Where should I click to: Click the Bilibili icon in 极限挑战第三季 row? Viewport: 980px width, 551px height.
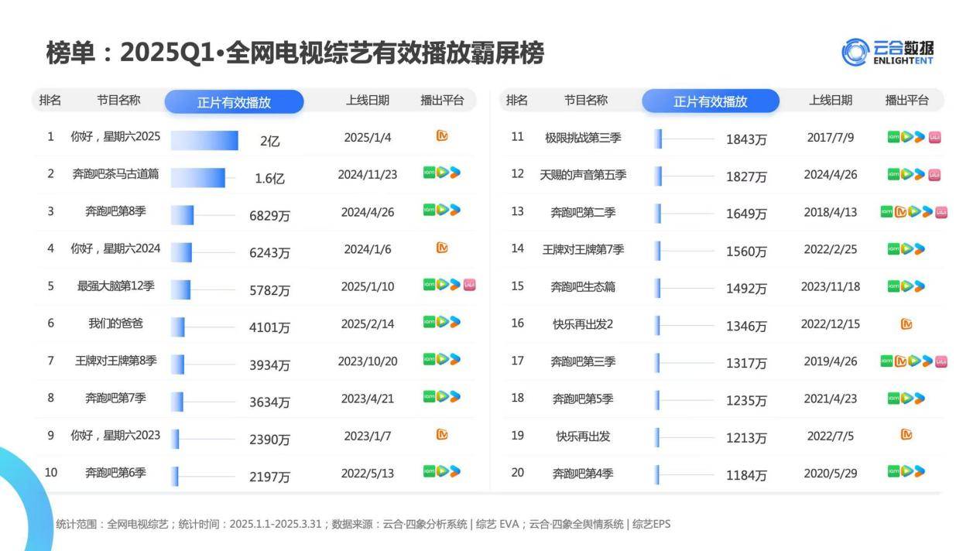click(x=934, y=138)
